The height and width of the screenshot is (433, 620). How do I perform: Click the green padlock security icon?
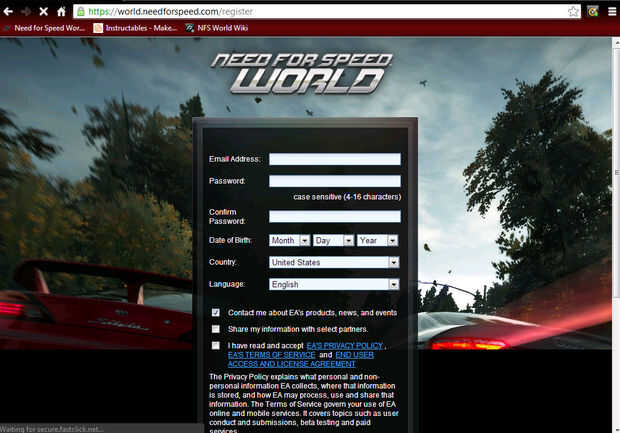(81, 11)
